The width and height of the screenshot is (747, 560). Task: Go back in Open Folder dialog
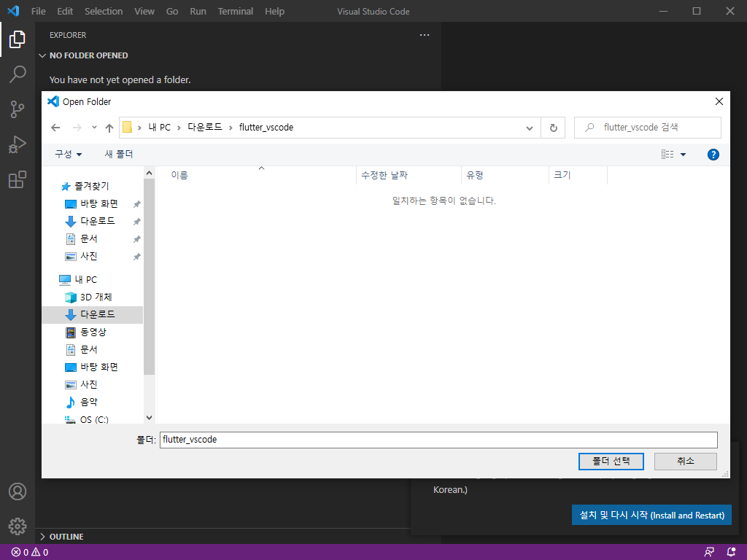click(x=55, y=128)
